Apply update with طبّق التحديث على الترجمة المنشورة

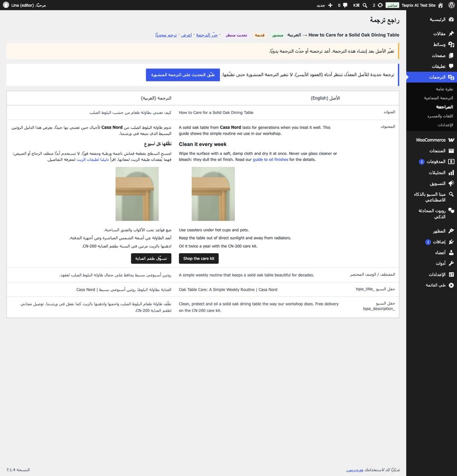pos(183,75)
